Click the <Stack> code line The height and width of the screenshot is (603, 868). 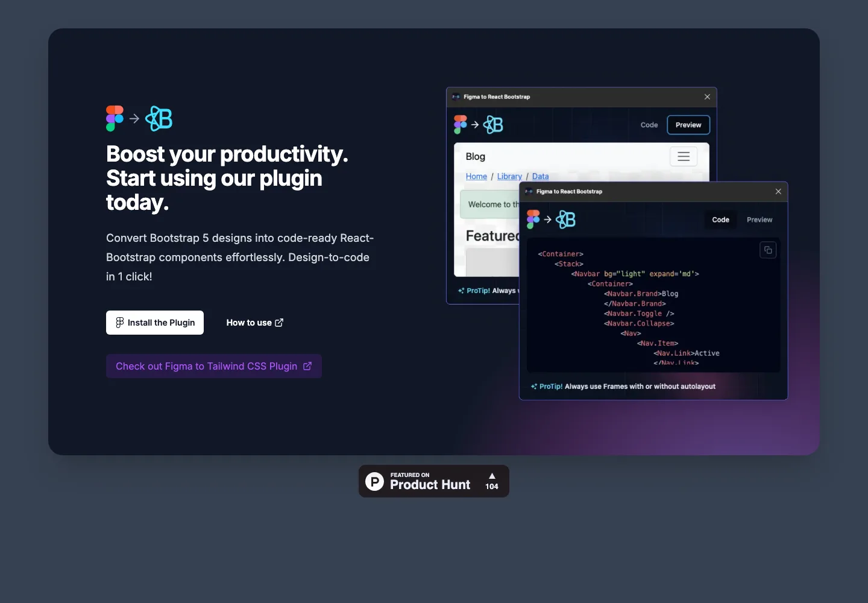pos(569,264)
